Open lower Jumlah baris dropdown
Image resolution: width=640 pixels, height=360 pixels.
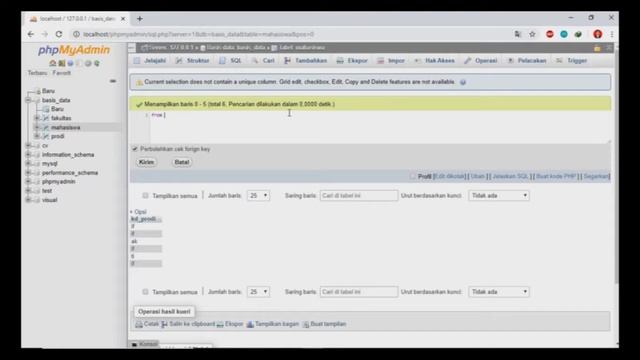(258, 292)
